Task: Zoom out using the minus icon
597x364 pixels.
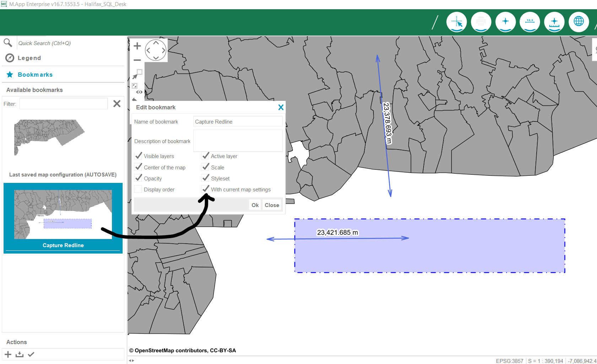Action: (137, 60)
